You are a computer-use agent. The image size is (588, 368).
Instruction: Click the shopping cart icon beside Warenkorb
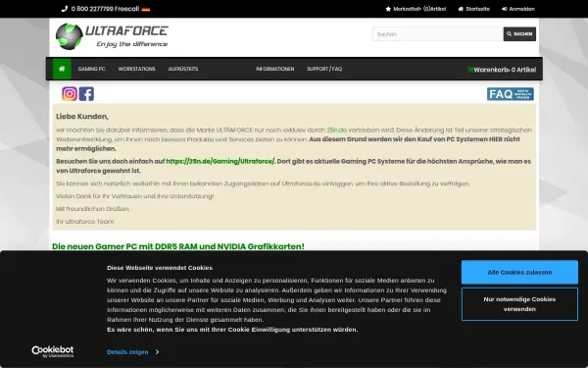pyautogui.click(x=470, y=70)
